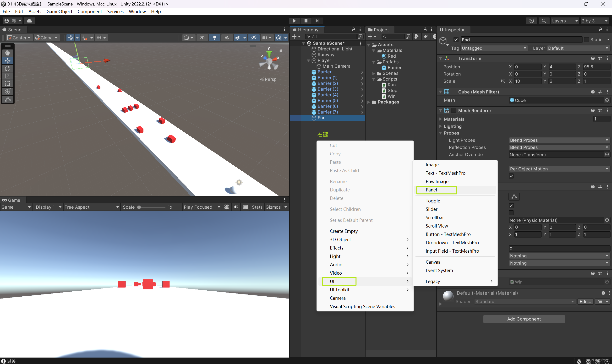612x364 pixels.
Task: Open the Undo History icon
Action: tap(531, 21)
